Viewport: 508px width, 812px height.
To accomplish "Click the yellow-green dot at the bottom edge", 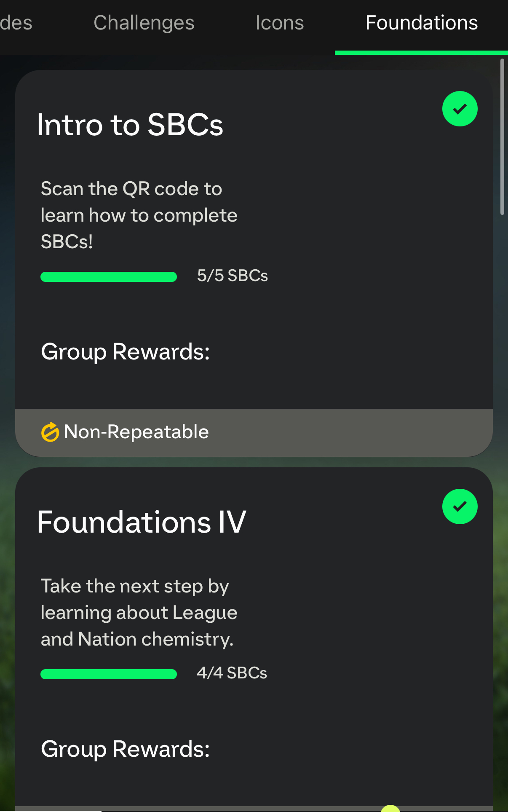I will (x=390, y=808).
